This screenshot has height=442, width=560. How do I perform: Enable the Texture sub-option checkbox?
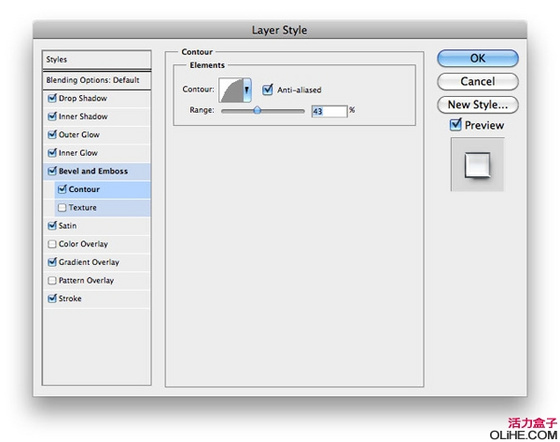(62, 207)
